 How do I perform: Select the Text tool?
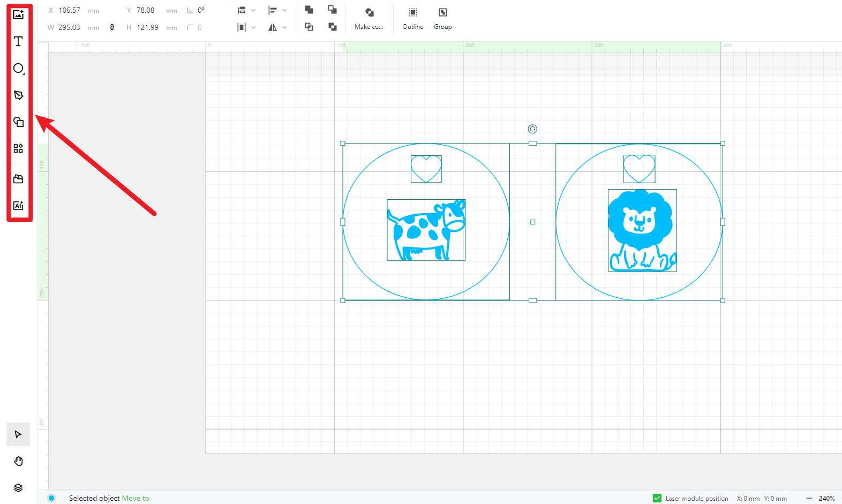click(18, 41)
